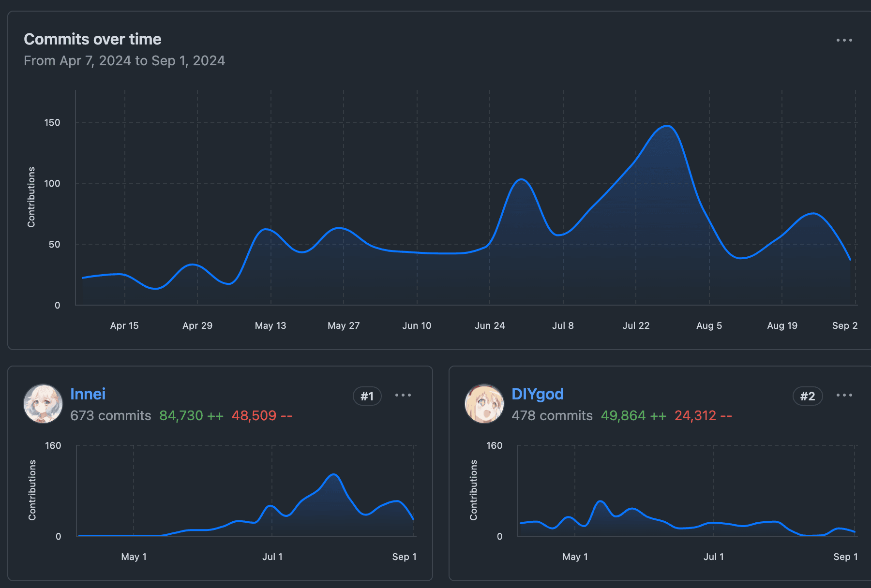Click the 160 y-axis value in Innei's chart

pos(53,445)
